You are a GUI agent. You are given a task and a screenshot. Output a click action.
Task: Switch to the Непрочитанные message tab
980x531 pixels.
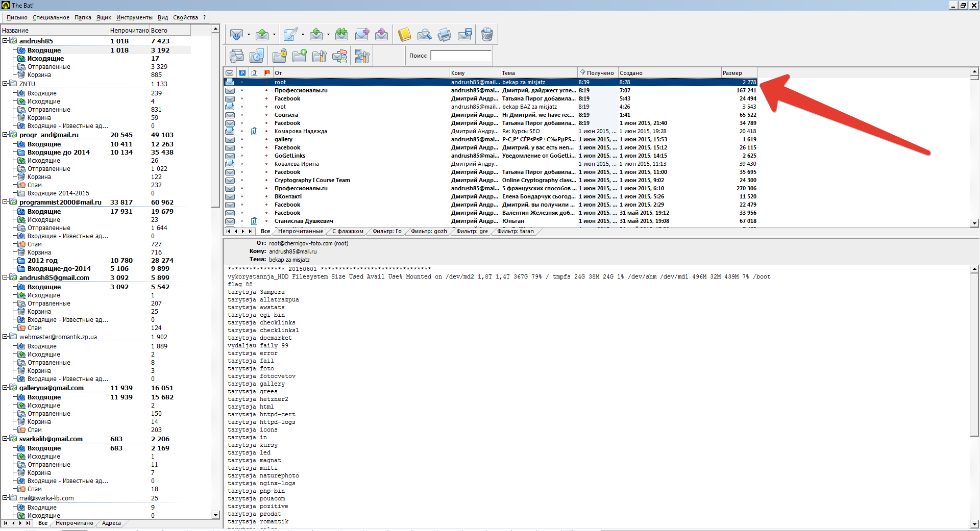300,232
